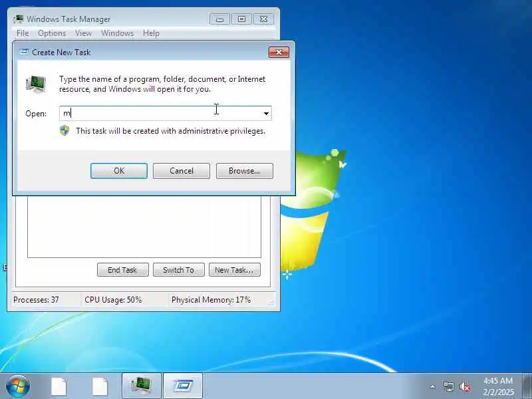
Task: Click the UAC shield icon
Action: [65, 130]
